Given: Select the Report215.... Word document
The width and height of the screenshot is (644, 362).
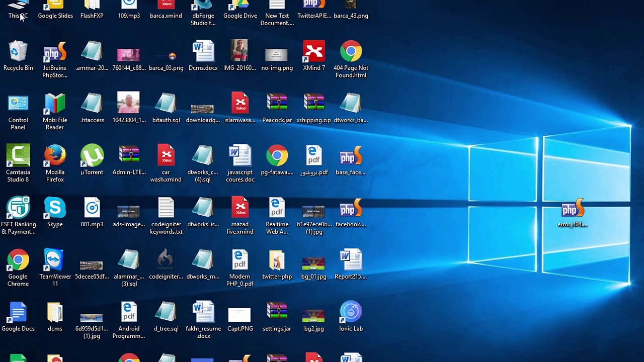Looking at the screenshot, I should 351,265.
